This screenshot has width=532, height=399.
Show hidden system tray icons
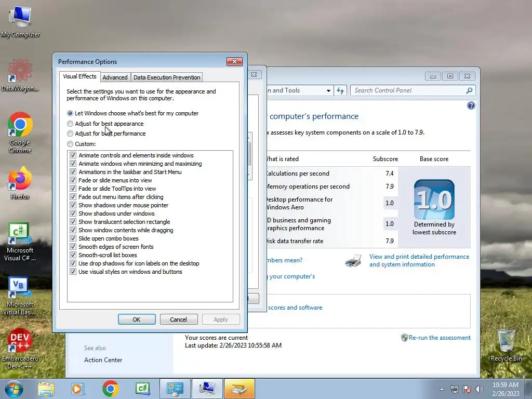coord(442,389)
